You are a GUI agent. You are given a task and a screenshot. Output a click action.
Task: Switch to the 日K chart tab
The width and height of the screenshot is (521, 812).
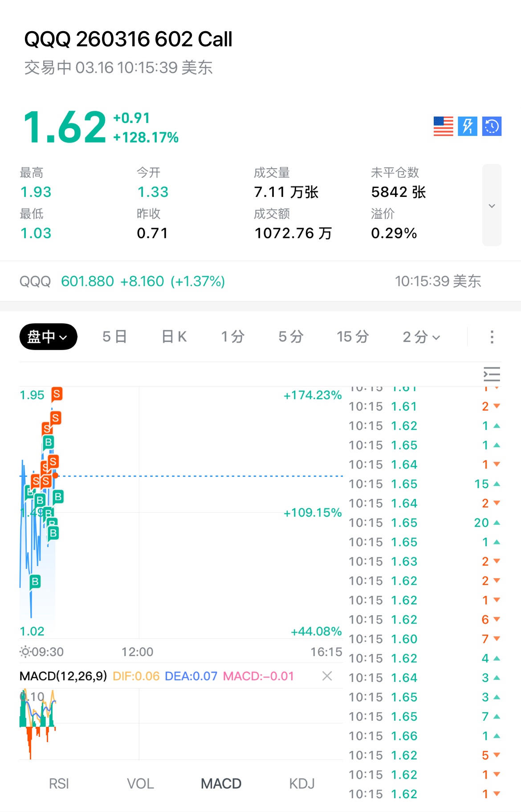coord(174,337)
